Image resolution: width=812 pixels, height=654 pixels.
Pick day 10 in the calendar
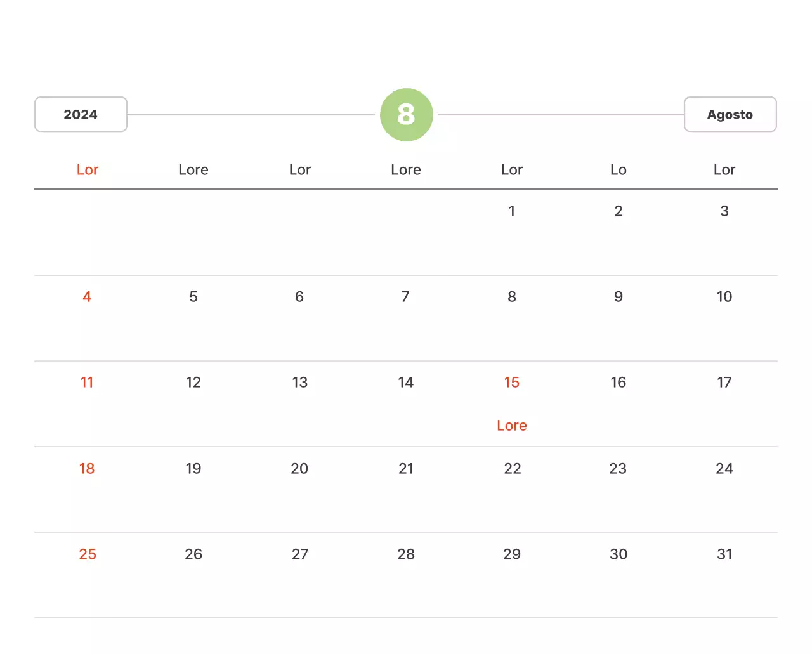click(724, 297)
